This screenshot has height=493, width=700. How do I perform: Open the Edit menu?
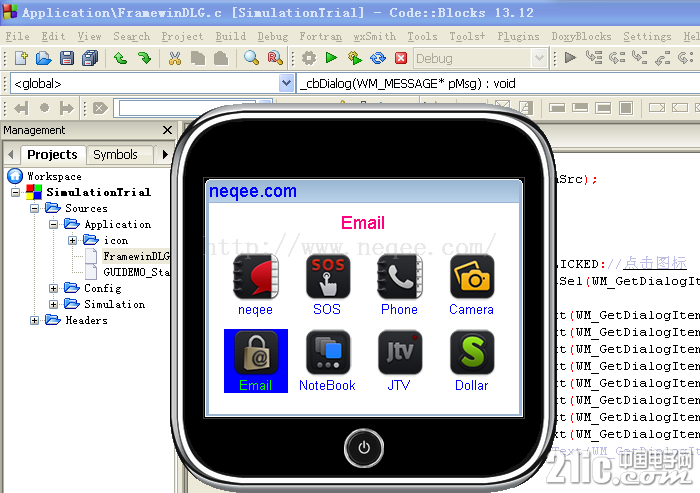tap(54, 37)
